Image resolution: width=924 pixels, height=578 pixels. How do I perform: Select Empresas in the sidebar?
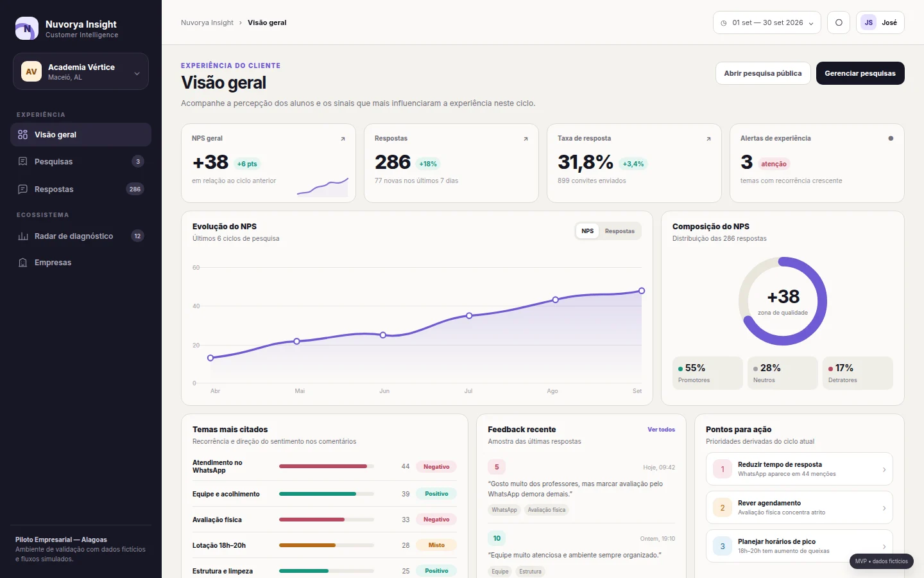point(81,263)
